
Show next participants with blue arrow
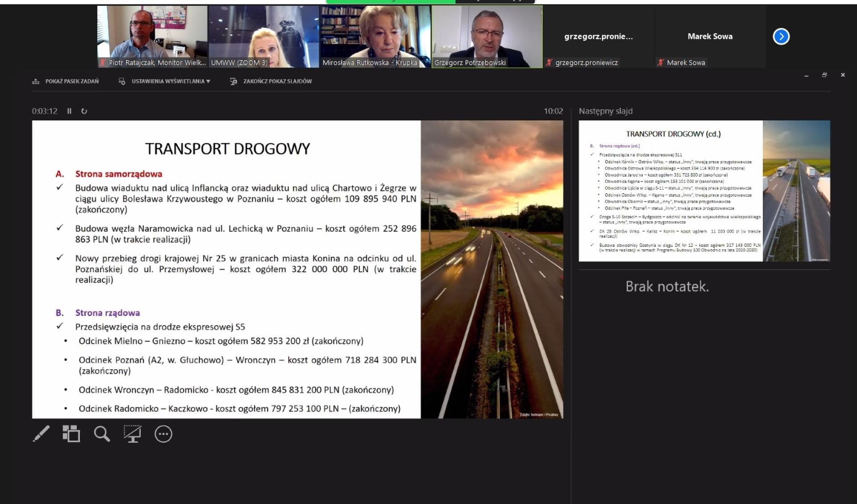click(781, 37)
